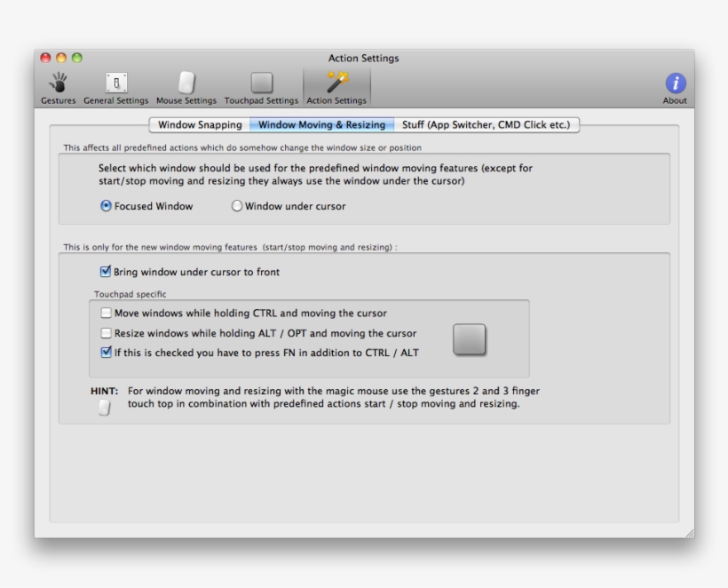Click the magic mouse icon under HINT
728x588 pixels.
pos(105,408)
